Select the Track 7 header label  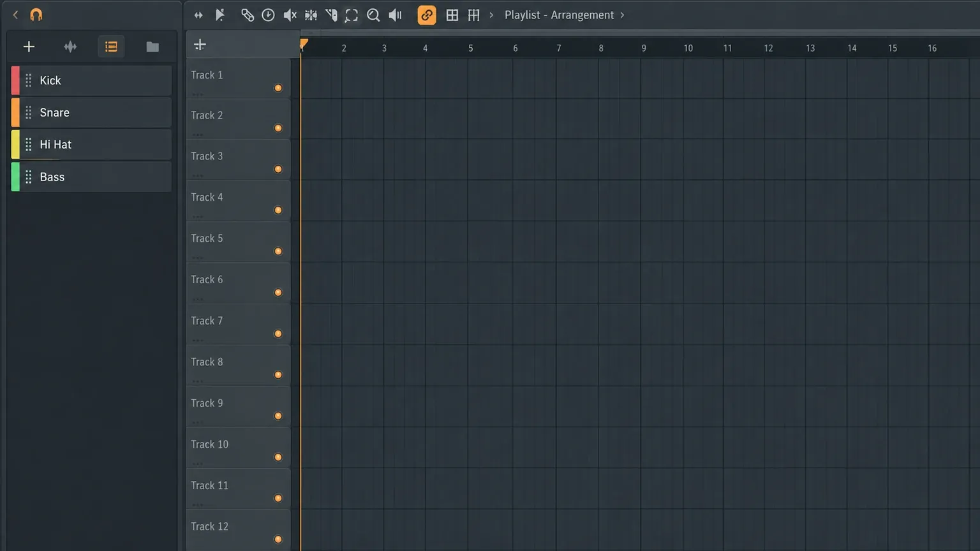(207, 320)
